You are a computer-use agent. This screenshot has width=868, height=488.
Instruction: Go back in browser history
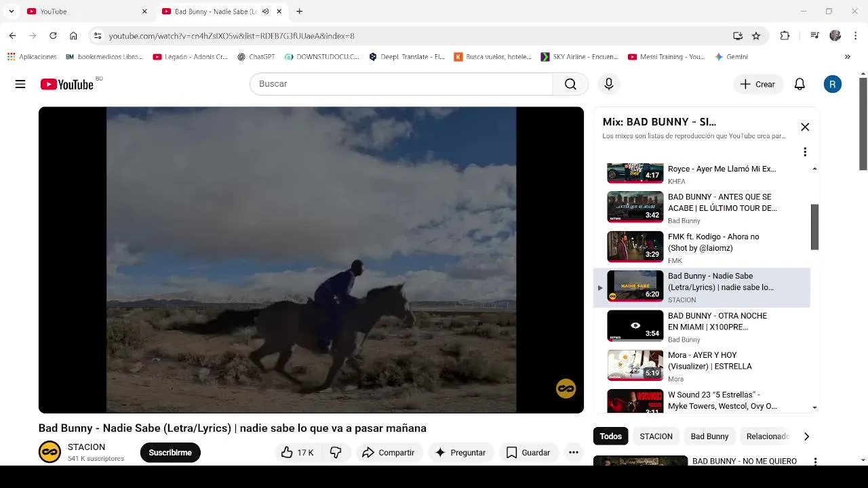pyautogui.click(x=12, y=36)
